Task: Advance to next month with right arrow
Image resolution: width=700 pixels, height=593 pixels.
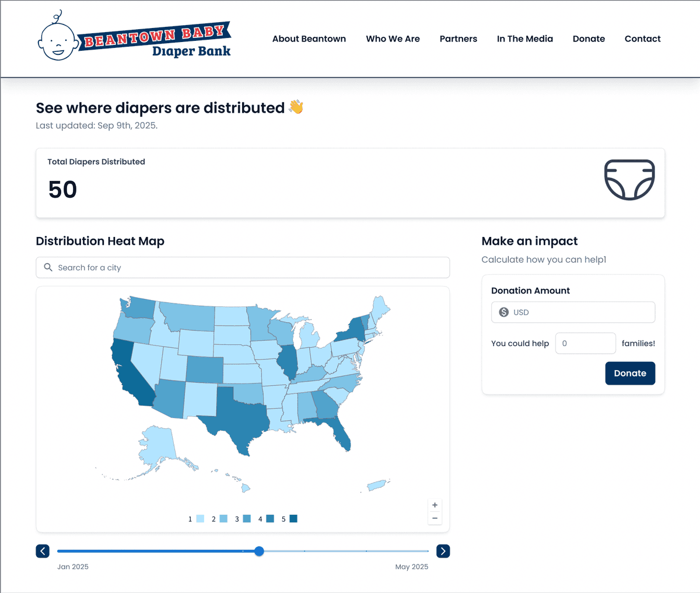Action: click(x=443, y=551)
